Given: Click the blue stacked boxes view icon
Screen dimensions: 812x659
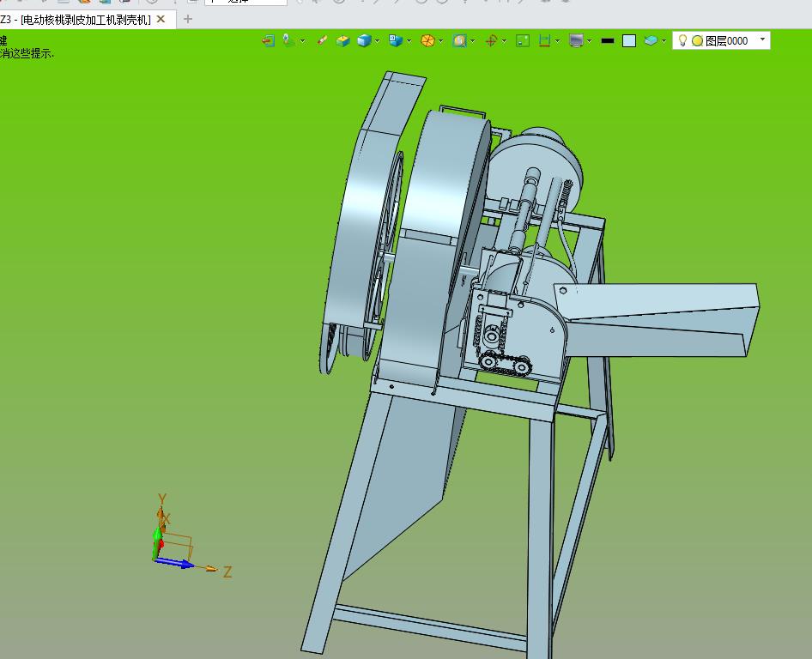Looking at the screenshot, I should [x=396, y=40].
